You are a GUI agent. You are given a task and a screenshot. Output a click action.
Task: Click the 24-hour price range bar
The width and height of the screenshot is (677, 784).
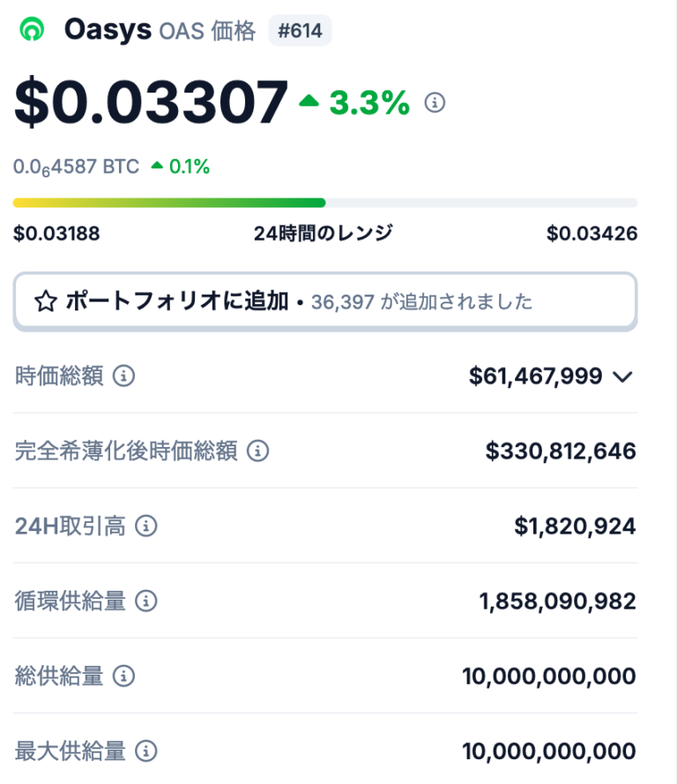324,201
